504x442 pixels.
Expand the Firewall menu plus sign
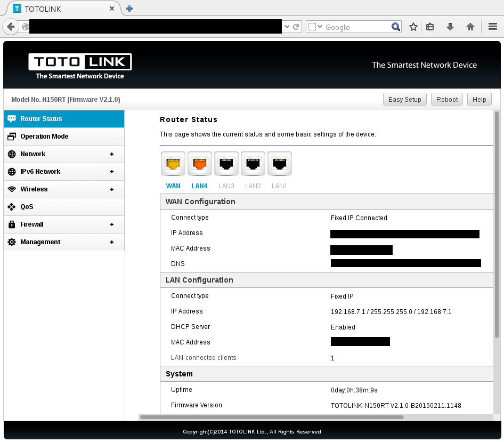[x=112, y=224]
